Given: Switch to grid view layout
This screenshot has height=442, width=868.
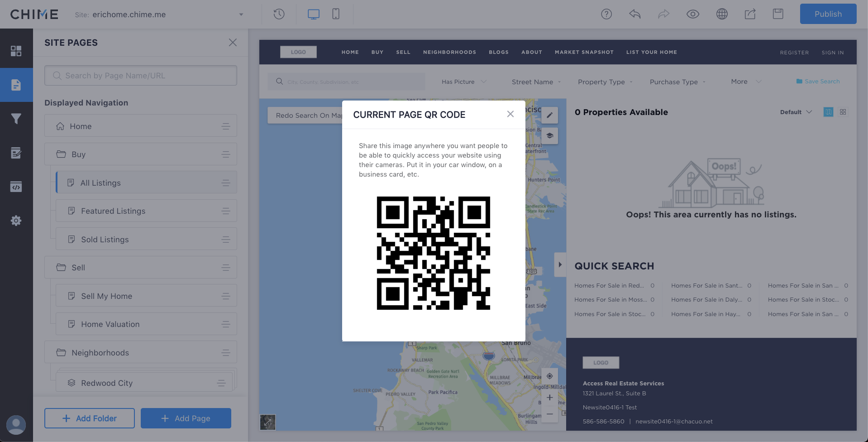Looking at the screenshot, I should click(843, 112).
